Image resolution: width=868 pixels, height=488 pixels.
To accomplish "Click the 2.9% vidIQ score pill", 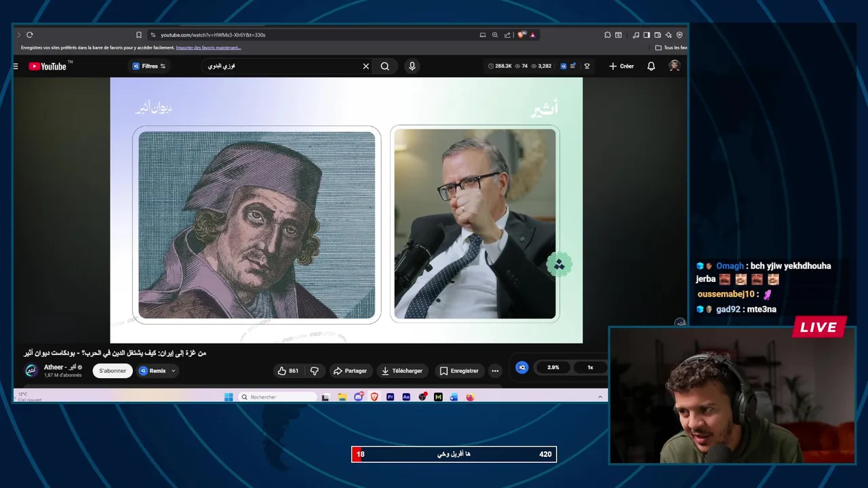I will point(553,367).
